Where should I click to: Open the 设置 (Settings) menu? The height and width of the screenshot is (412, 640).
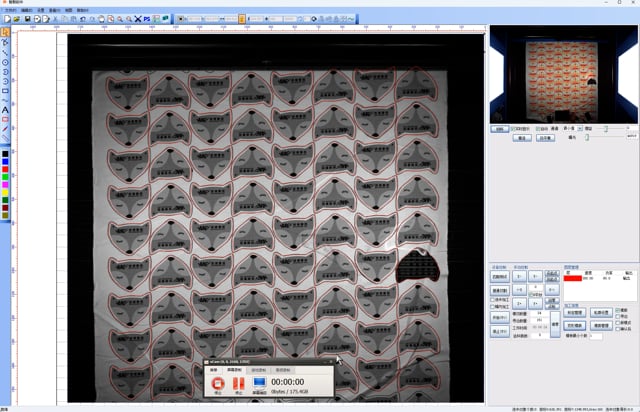41,10
